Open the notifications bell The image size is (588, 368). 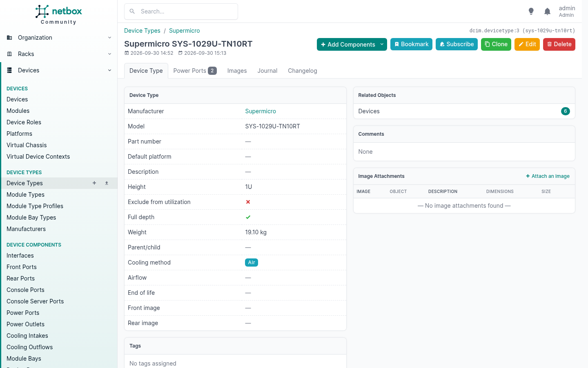click(x=547, y=11)
